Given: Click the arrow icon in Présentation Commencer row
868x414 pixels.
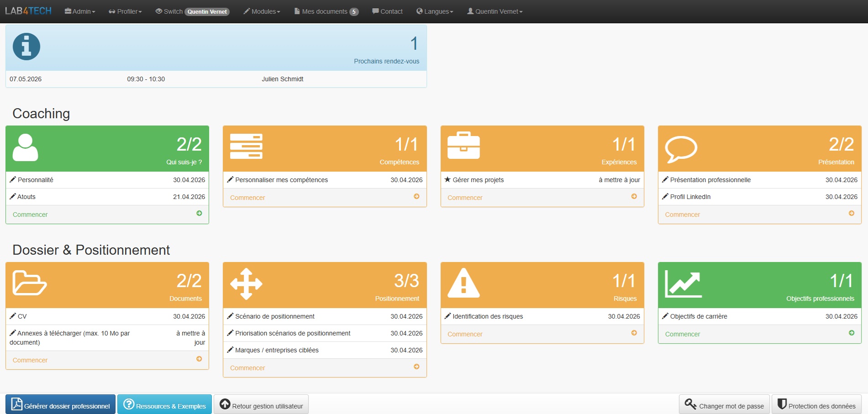Looking at the screenshot, I should (852, 213).
